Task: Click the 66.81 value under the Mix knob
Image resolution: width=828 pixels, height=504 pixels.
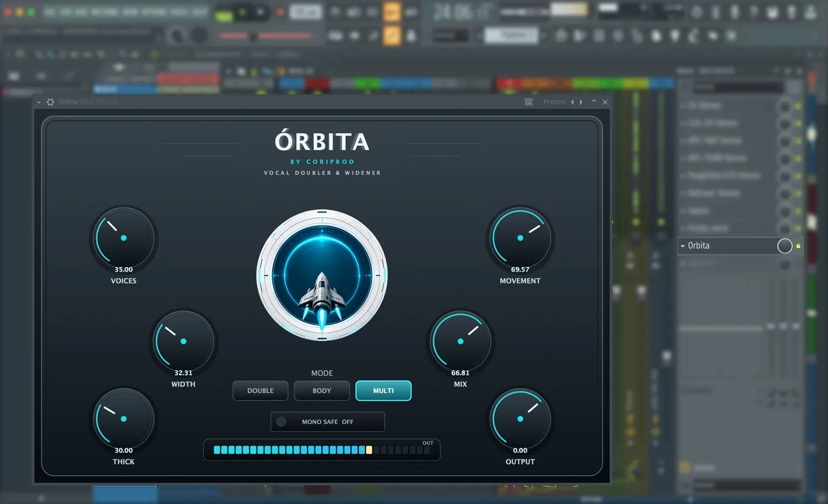Action: pyautogui.click(x=460, y=373)
